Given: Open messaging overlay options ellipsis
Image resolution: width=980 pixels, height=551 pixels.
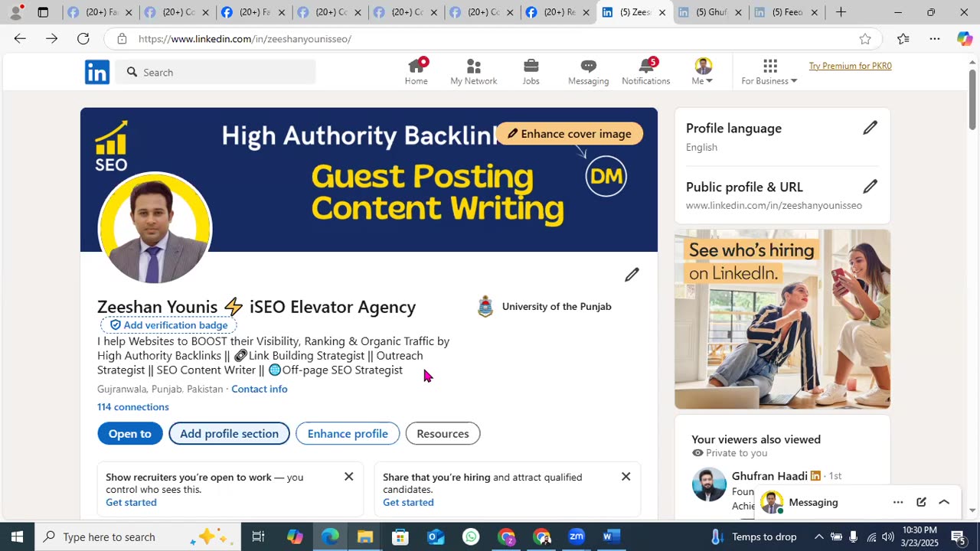Looking at the screenshot, I should click(x=898, y=502).
